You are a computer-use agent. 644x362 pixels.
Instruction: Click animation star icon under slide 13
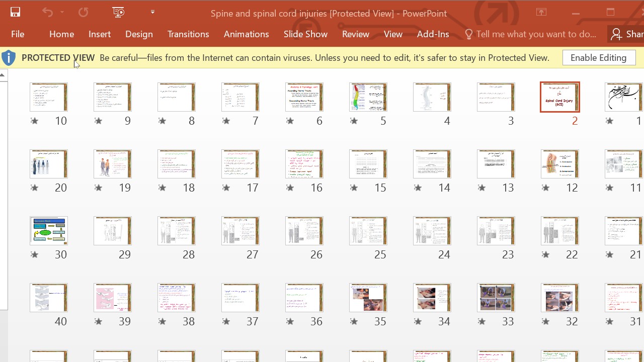coord(481,188)
